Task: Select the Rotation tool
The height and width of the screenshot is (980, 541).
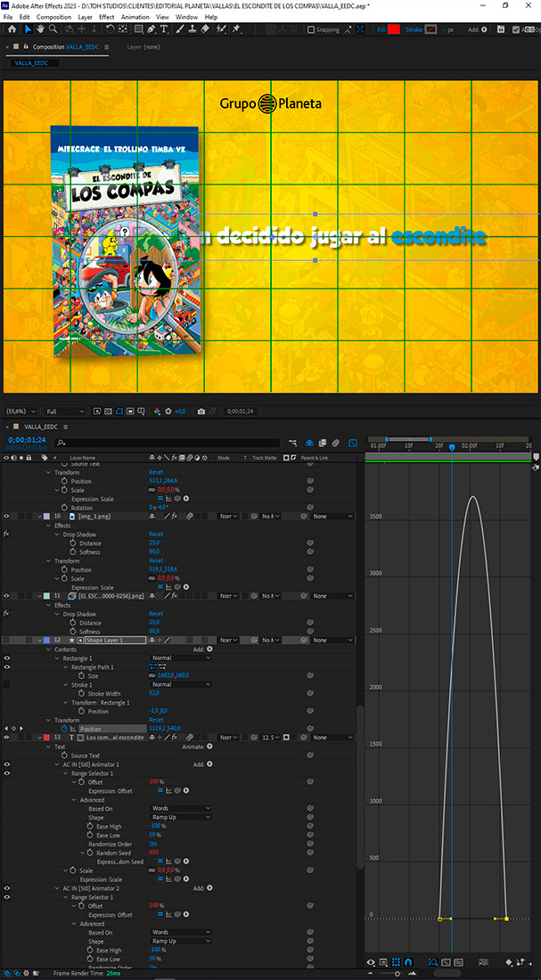Action: pyautogui.click(x=111, y=29)
